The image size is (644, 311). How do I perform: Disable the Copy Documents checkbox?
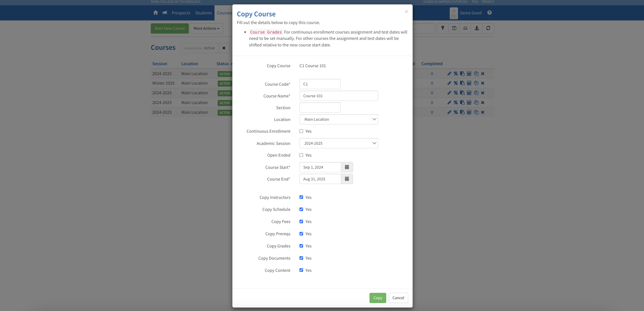coord(301,258)
